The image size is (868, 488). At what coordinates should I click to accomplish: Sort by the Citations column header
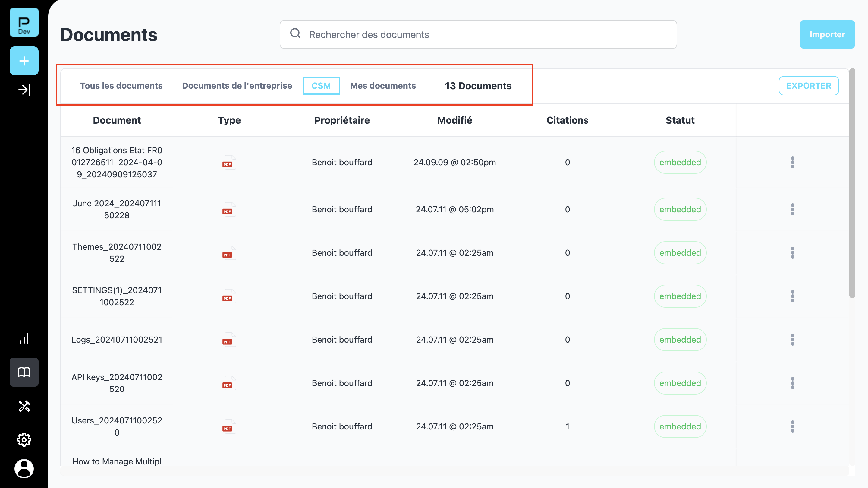pos(567,120)
